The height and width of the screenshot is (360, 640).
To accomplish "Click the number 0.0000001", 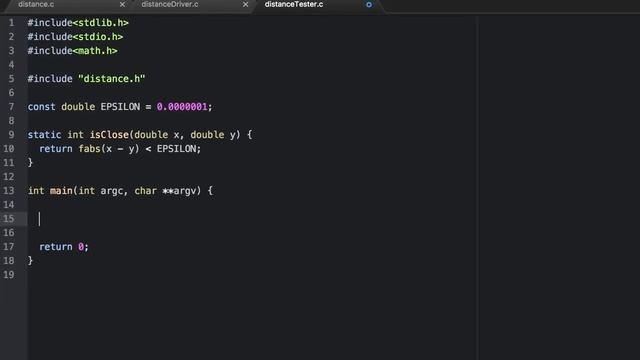I will [182, 107].
